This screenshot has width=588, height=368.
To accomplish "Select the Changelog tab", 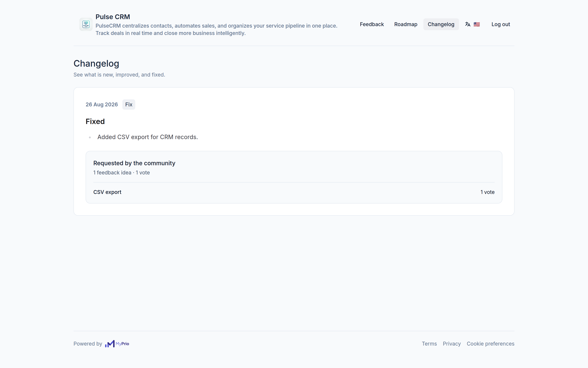I will [441, 24].
